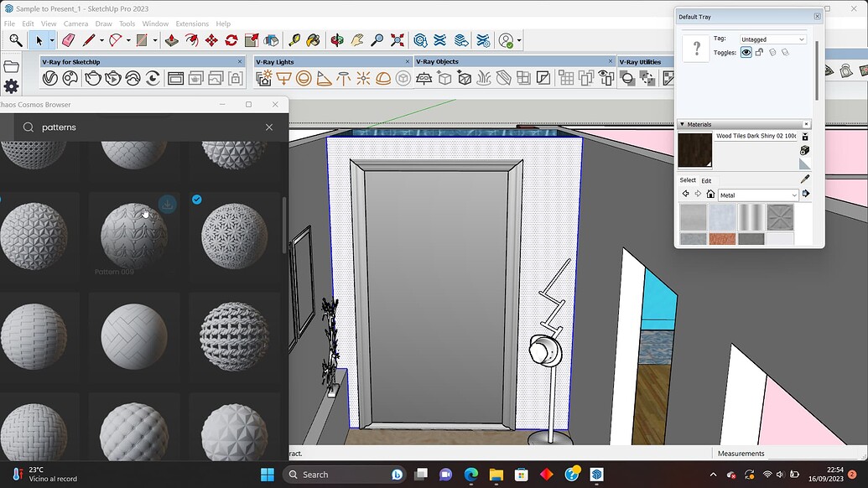Switch to the Edit tab in Materials

(x=706, y=180)
